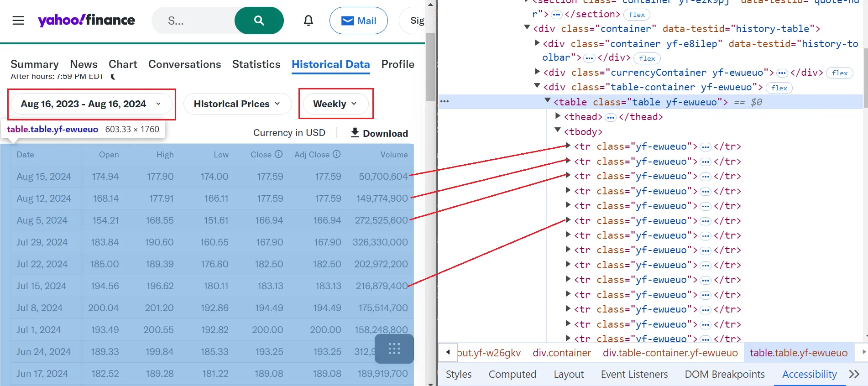Viewport: 868px width, 386px height.
Task: Open the Historical Prices dropdown
Action: 237,104
